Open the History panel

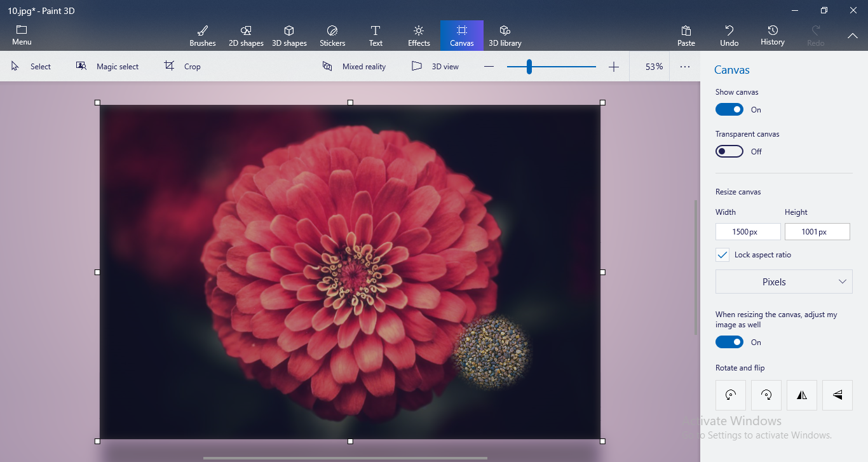(x=772, y=35)
